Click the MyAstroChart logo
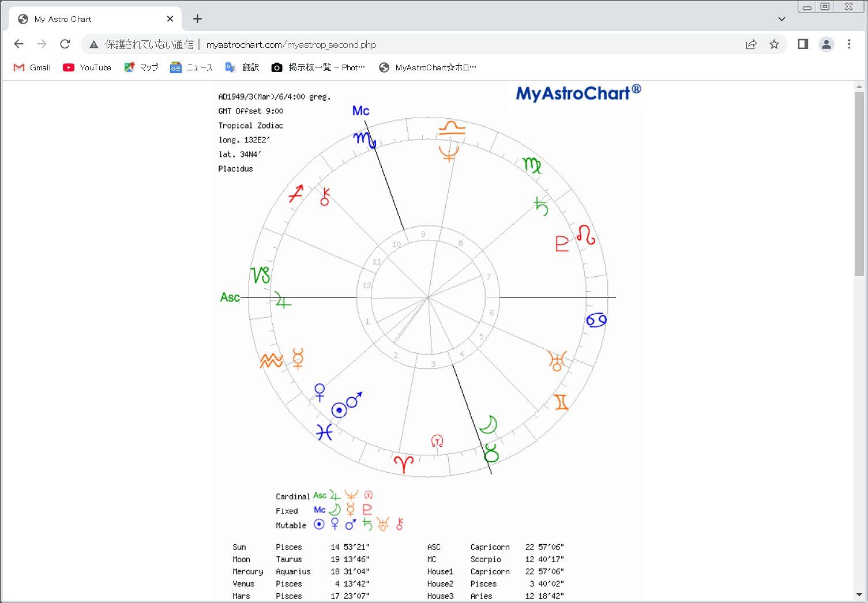Screen dimensions: 868x603 click(578, 93)
